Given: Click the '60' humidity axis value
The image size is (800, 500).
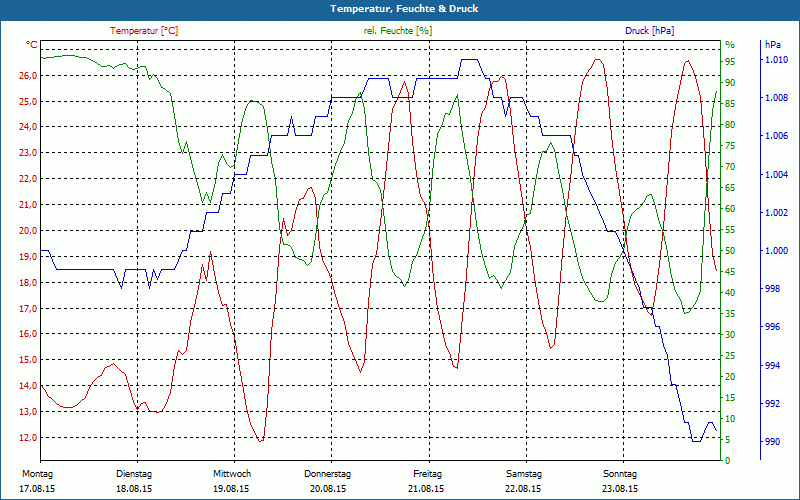Looking at the screenshot, I should click(x=730, y=209).
